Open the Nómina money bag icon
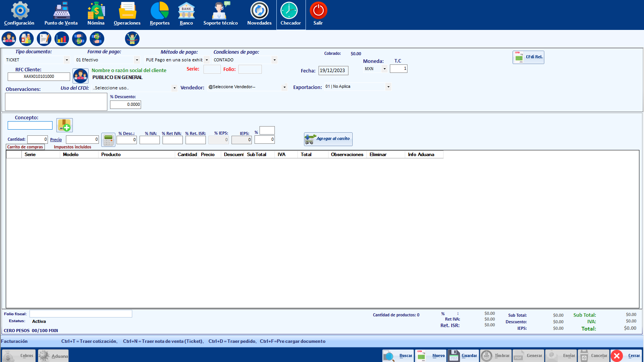The width and height of the screenshot is (644, 362). tap(96, 11)
